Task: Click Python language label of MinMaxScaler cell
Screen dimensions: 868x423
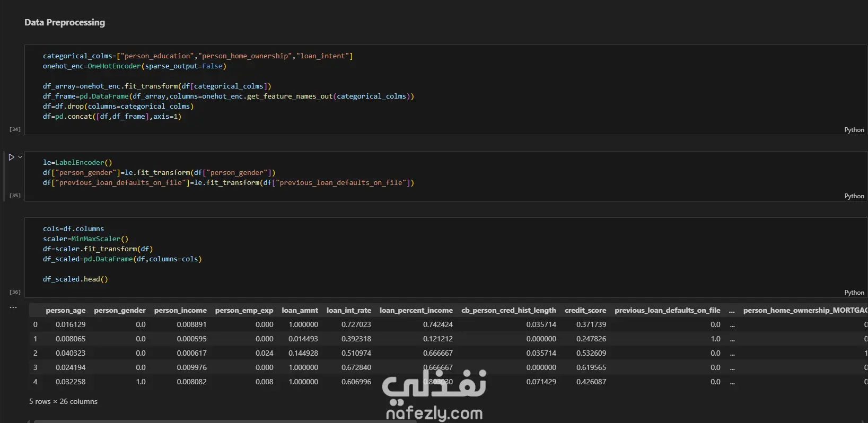Action: pos(854,293)
